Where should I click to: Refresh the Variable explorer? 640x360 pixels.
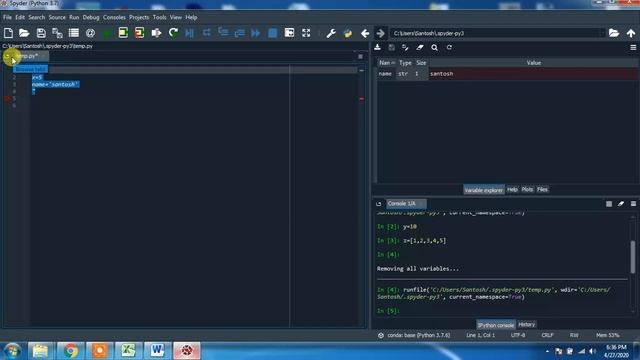click(449, 47)
